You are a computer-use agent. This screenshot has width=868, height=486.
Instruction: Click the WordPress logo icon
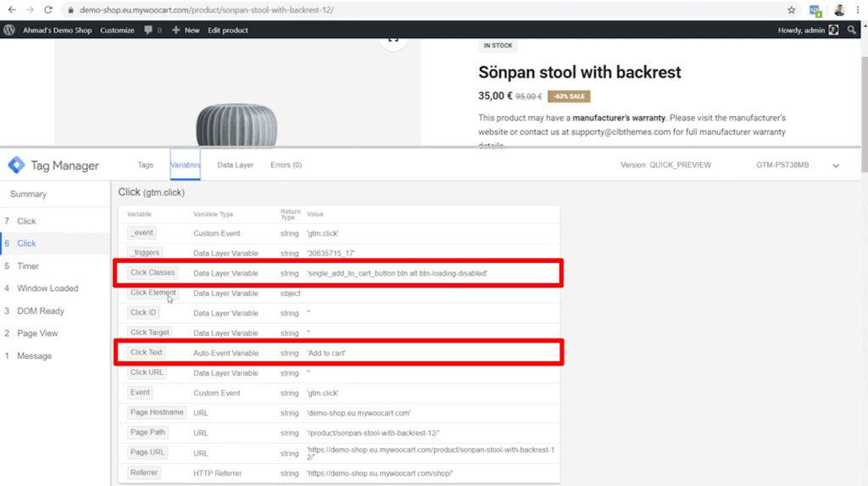(8, 30)
